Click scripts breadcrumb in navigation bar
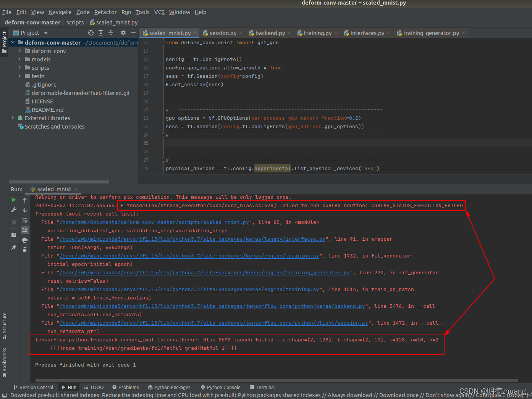 tap(75, 23)
